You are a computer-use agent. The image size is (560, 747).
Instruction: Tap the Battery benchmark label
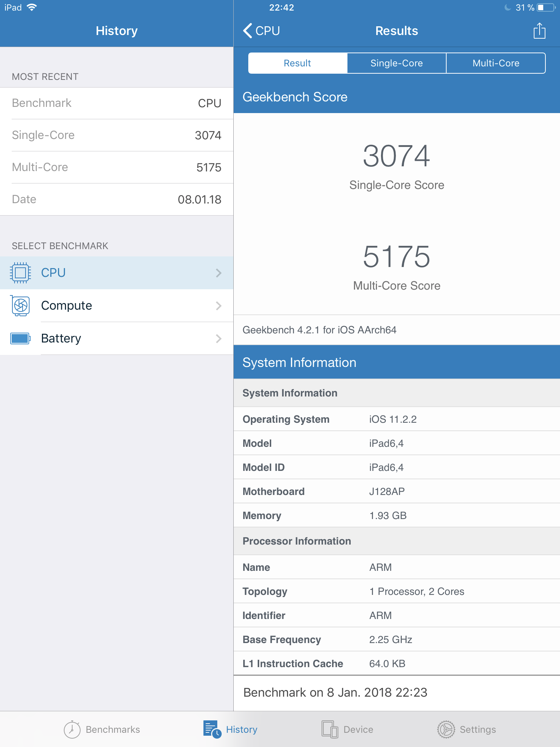(x=61, y=338)
